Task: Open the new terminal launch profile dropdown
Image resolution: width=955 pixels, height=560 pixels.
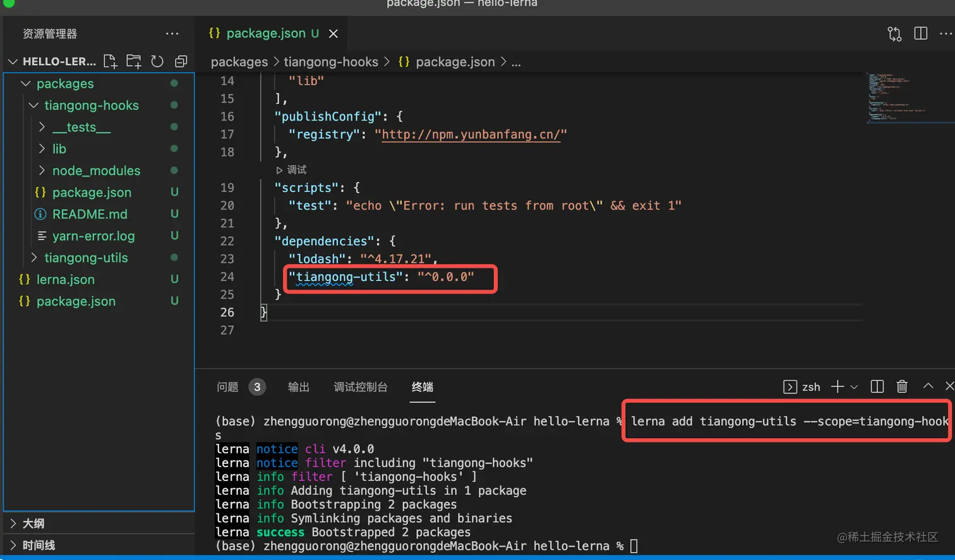Action: click(854, 387)
